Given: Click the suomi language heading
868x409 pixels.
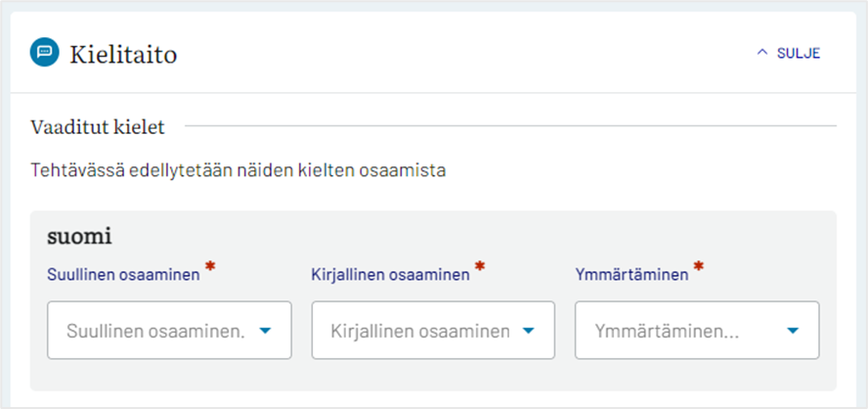Looking at the screenshot, I should (80, 237).
